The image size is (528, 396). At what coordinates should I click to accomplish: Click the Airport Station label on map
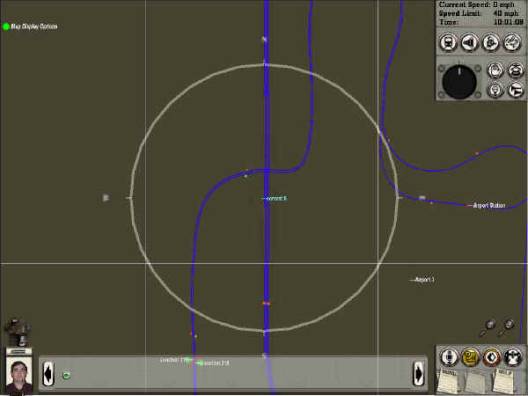click(489, 205)
